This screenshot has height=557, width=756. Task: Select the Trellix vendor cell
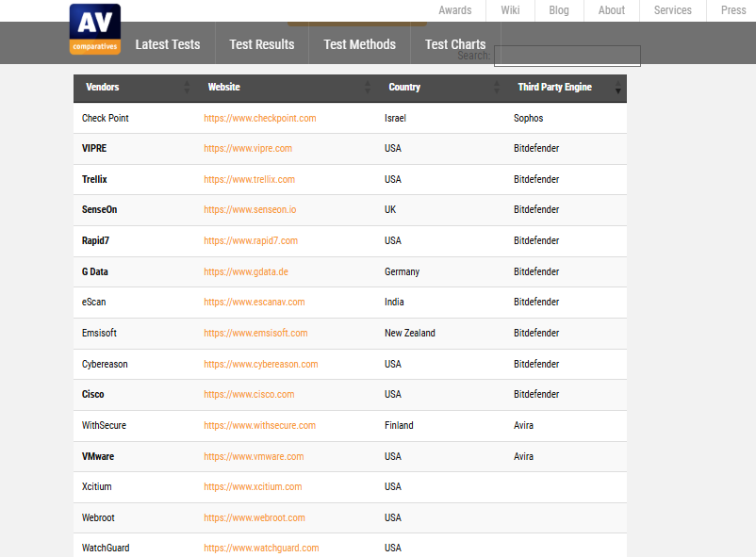pyautogui.click(x=94, y=179)
